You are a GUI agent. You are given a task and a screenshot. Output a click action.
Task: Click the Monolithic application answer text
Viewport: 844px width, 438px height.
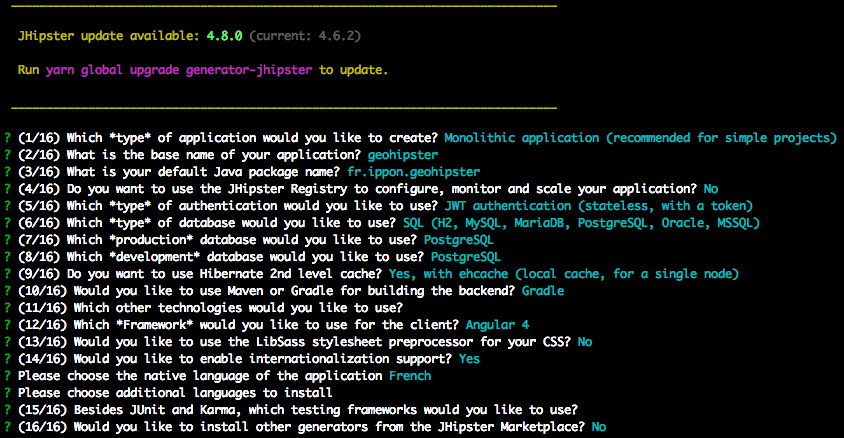point(639,137)
